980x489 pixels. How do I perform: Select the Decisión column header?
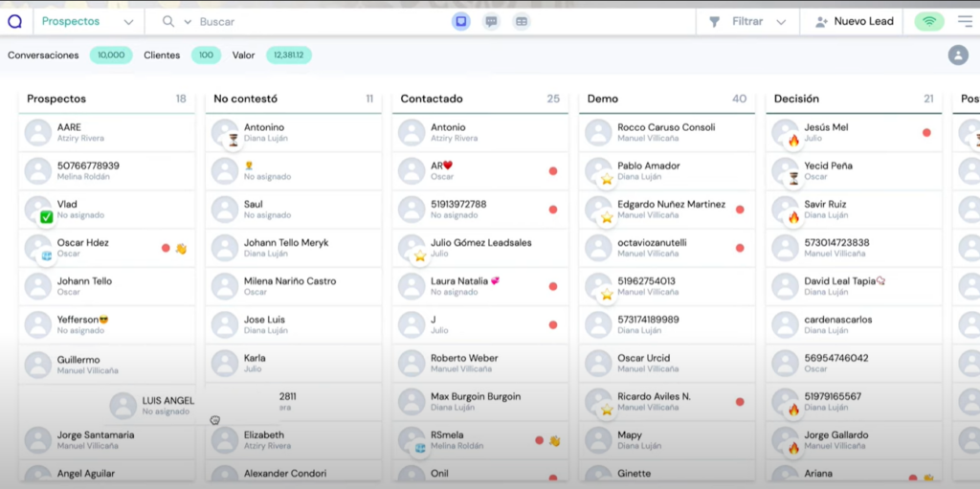point(854,99)
